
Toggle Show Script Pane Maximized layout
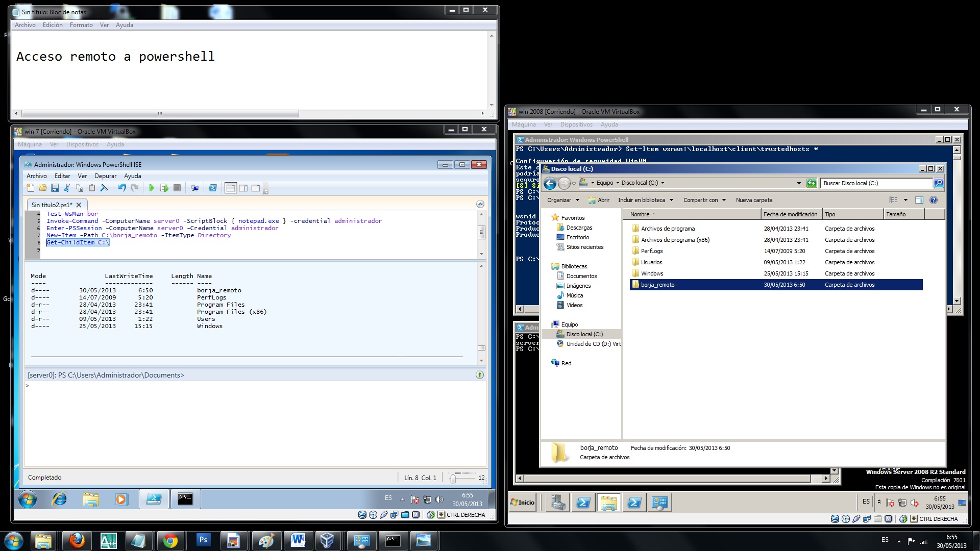tap(256, 188)
